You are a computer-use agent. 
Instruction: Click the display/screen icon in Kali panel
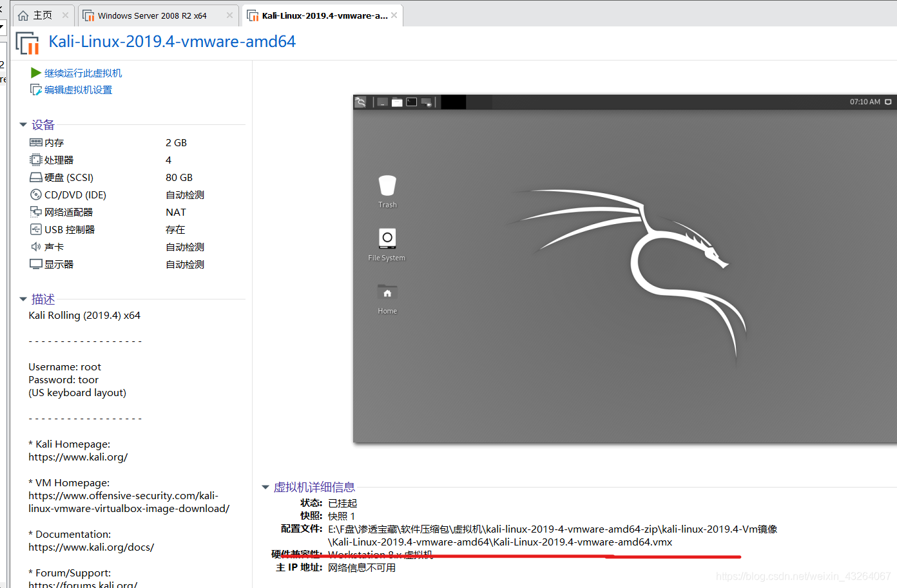(427, 102)
